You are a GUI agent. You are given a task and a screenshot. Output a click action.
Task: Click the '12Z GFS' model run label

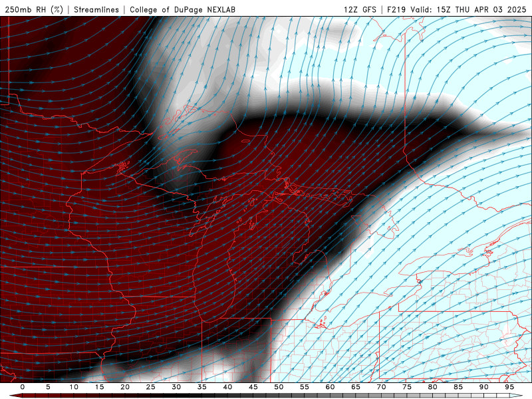pyautogui.click(x=360, y=9)
